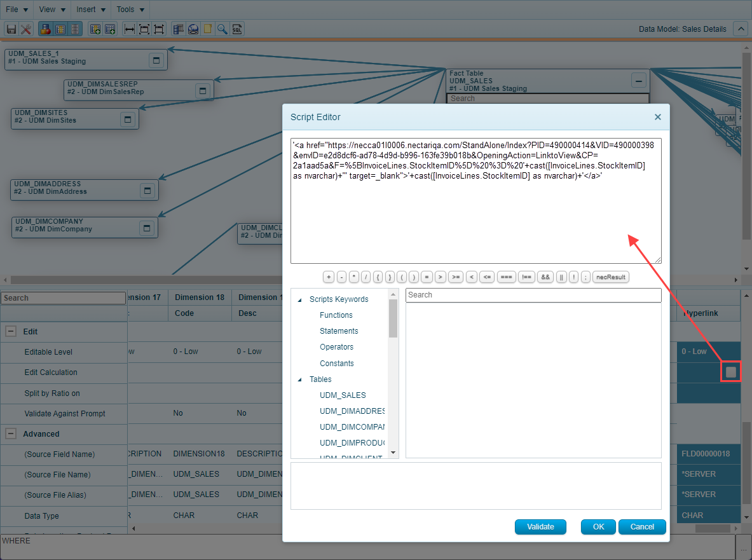Collapse the Advanced properties section
Image resolution: width=752 pixels, height=560 pixels.
[x=11, y=434]
